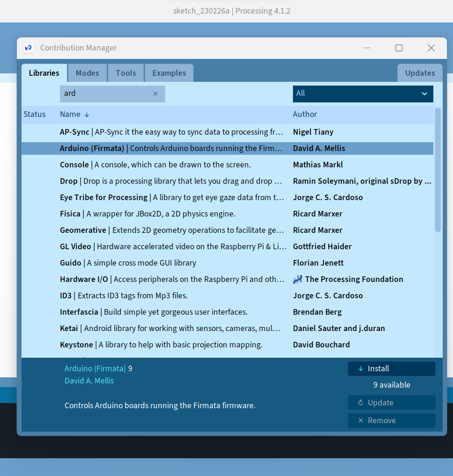This screenshot has height=476, width=453.
Task: Click author The Processing Foundation
Action: pos(354,280)
